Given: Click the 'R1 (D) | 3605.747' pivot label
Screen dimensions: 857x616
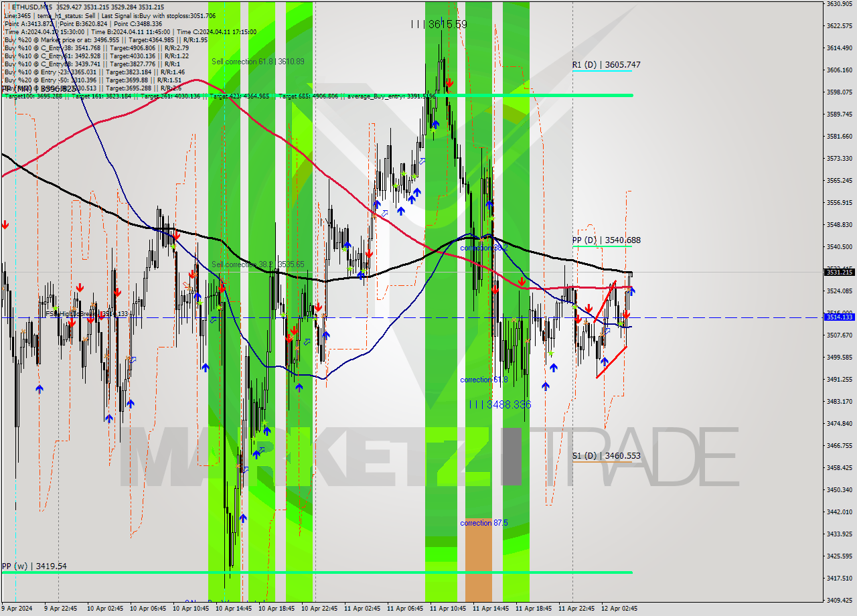Looking at the screenshot, I should pyautogui.click(x=606, y=65).
